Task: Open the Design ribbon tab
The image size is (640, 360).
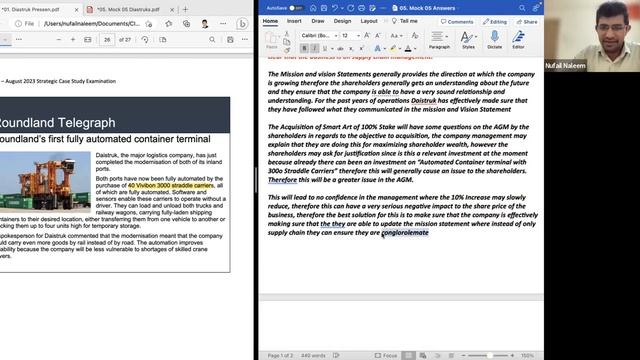Action: coord(342,21)
